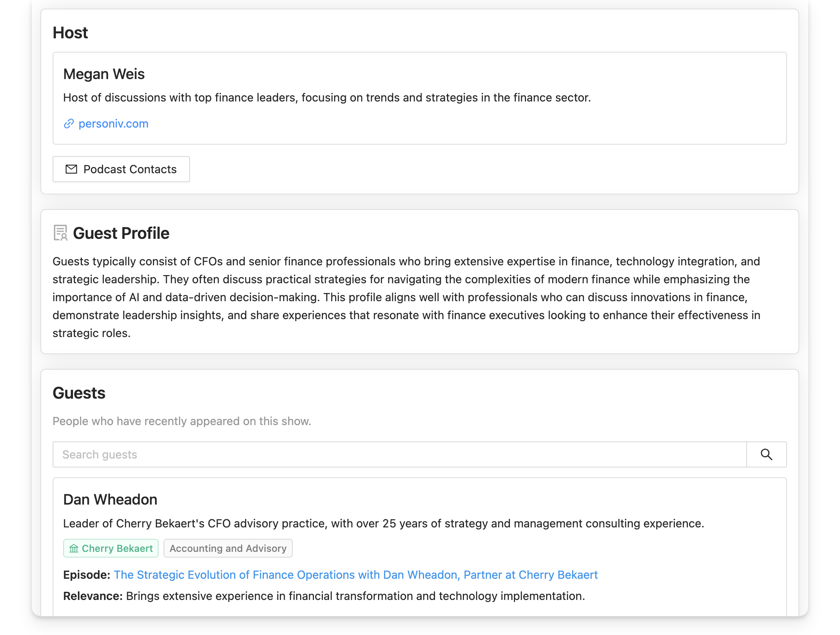Click the Guest Profile description paragraph
Viewport: 840px width, 635px height.
click(406, 297)
